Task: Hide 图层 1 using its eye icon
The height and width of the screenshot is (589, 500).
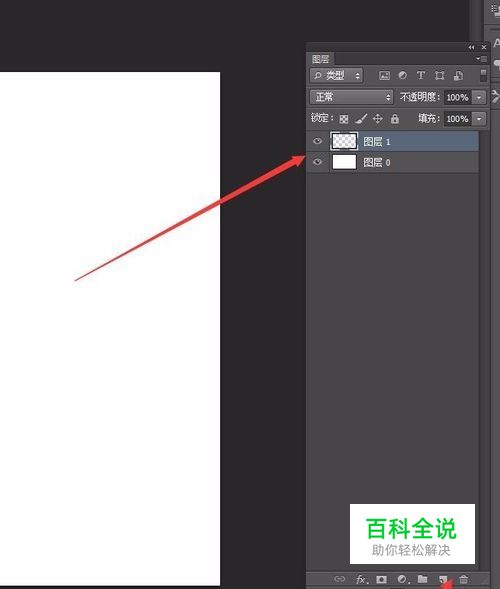Action: coord(317,141)
